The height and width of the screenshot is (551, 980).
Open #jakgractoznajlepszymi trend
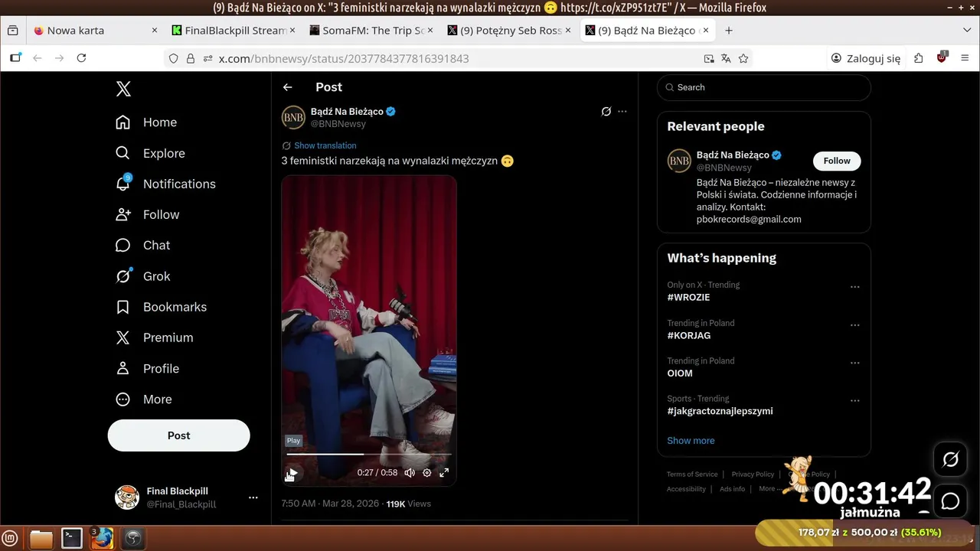[720, 411]
